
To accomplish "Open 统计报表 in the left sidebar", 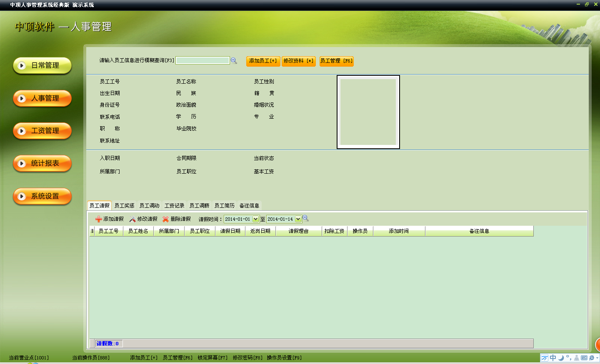I will (x=42, y=163).
